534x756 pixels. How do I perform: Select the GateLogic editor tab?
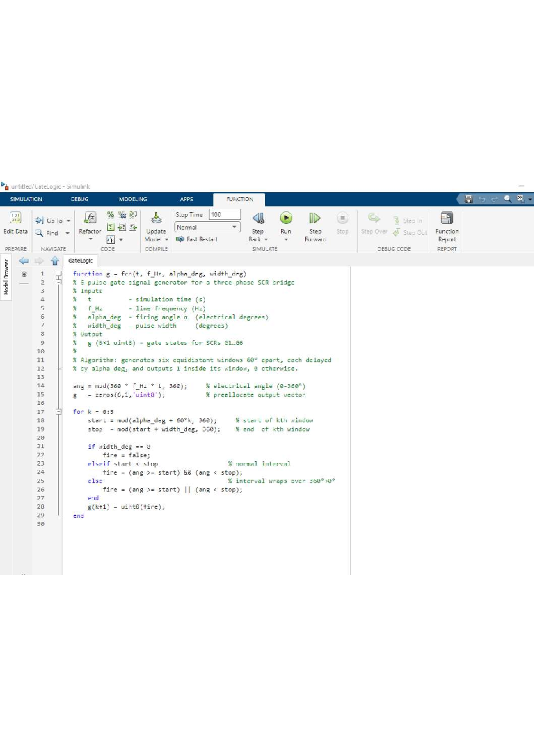81,261
